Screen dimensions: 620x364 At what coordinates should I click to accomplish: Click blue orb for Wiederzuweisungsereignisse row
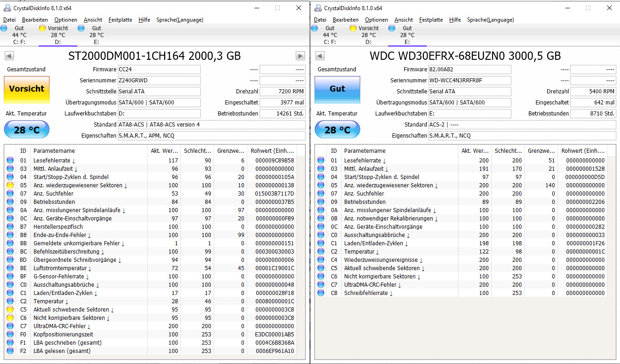point(321,260)
